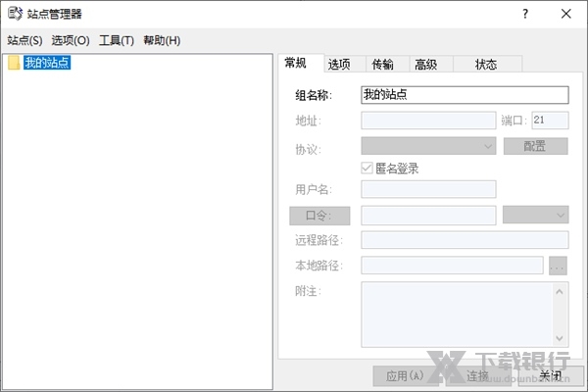Click the 关闭 button

pos(551,376)
